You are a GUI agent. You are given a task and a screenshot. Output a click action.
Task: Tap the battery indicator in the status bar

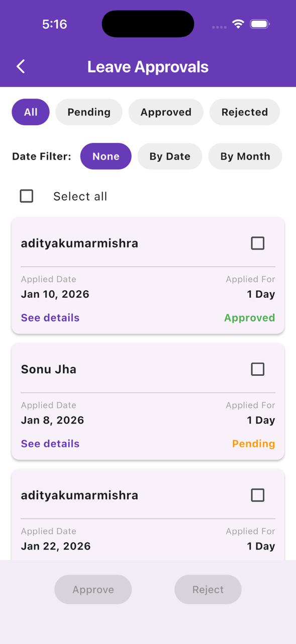[x=259, y=23]
